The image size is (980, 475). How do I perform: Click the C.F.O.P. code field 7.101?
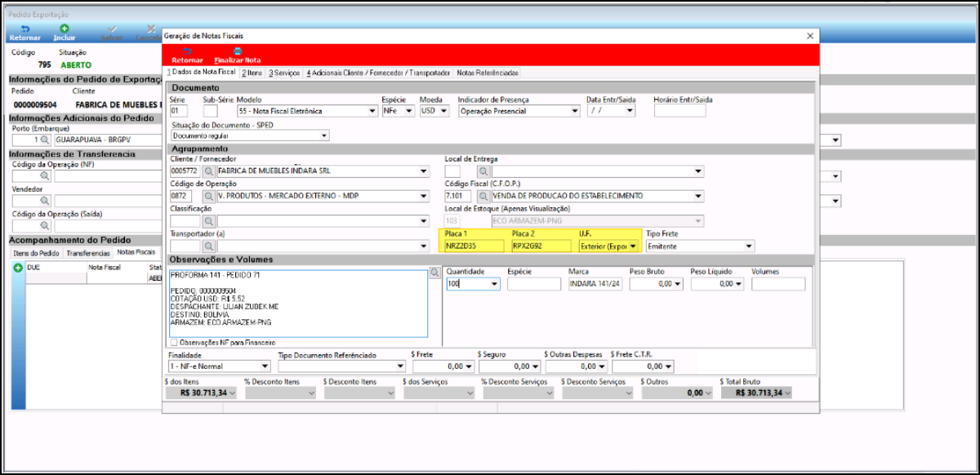coord(458,196)
